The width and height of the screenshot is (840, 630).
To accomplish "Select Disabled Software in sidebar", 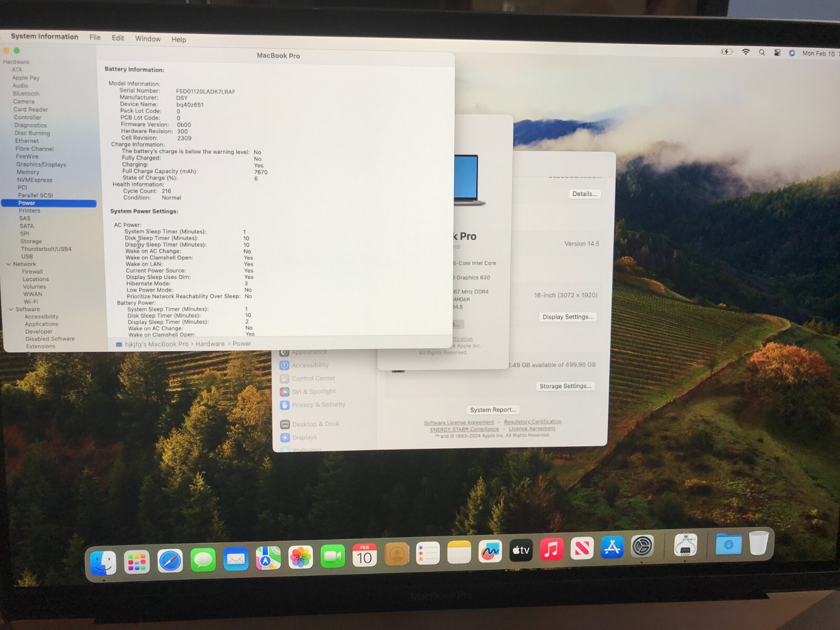I will (50, 339).
